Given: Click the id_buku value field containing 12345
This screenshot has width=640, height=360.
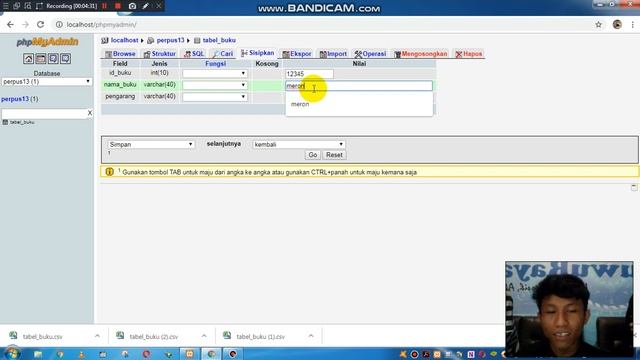Looking at the screenshot, I should 309,74.
